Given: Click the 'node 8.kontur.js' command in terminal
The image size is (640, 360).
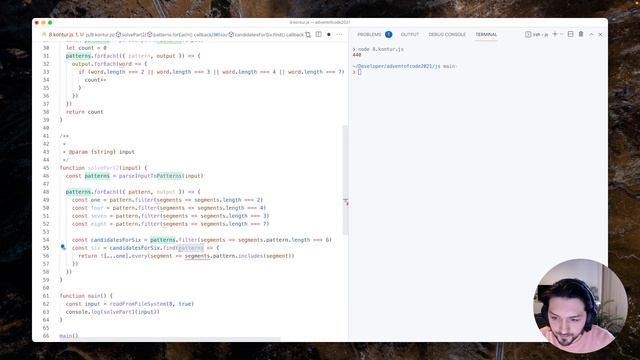Looking at the screenshot, I should click(381, 49).
